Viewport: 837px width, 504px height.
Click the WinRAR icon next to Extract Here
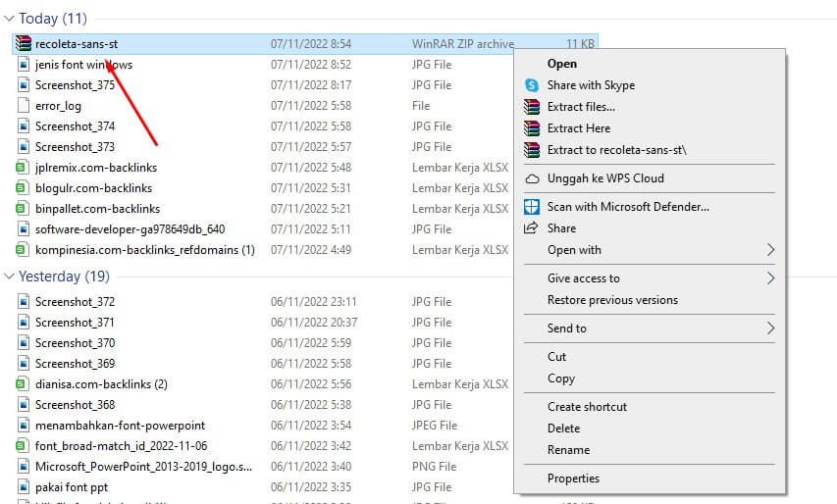tap(532, 128)
